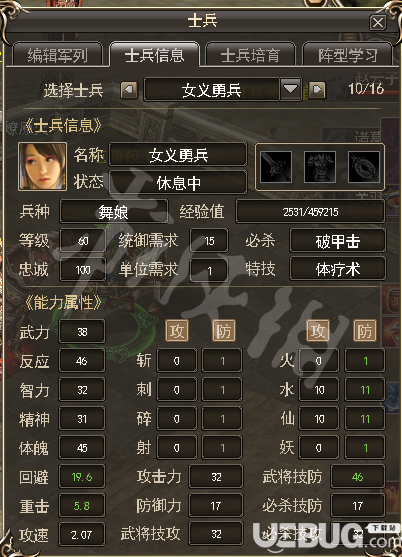
Task: Click the ring accessory equipment slot
Action: pyautogui.click(x=364, y=167)
